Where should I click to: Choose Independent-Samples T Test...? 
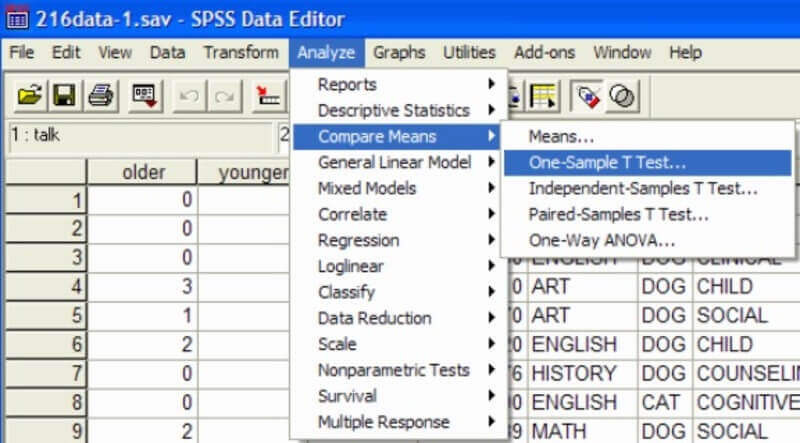(647, 188)
